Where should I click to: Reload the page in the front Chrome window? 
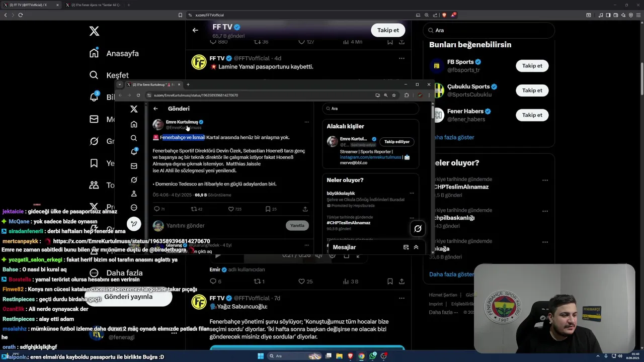[138, 95]
